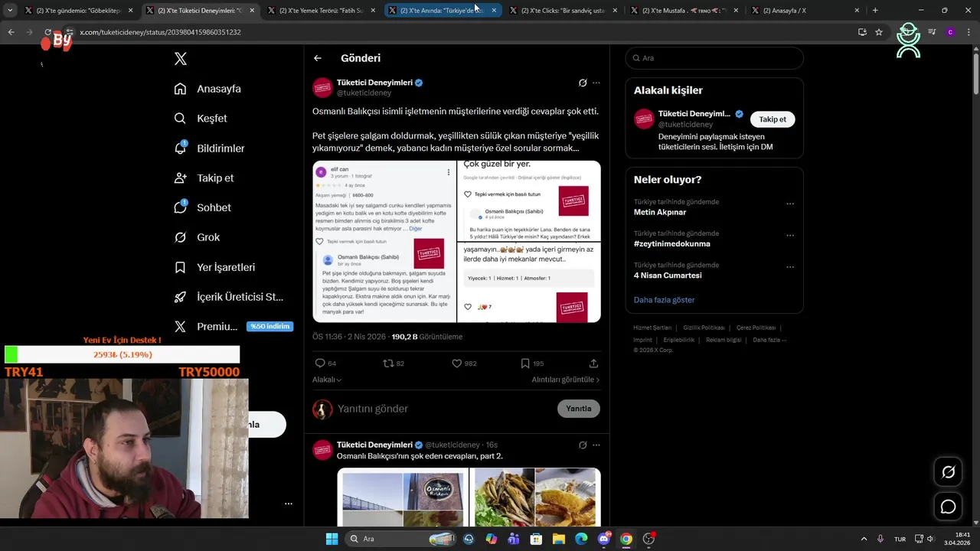Click share icon on main post
Screen dimensions: 980x551
(593, 364)
